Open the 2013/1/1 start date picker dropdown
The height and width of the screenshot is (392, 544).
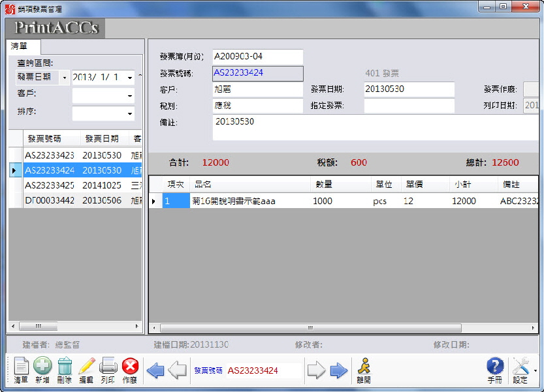pyautogui.click(x=129, y=78)
